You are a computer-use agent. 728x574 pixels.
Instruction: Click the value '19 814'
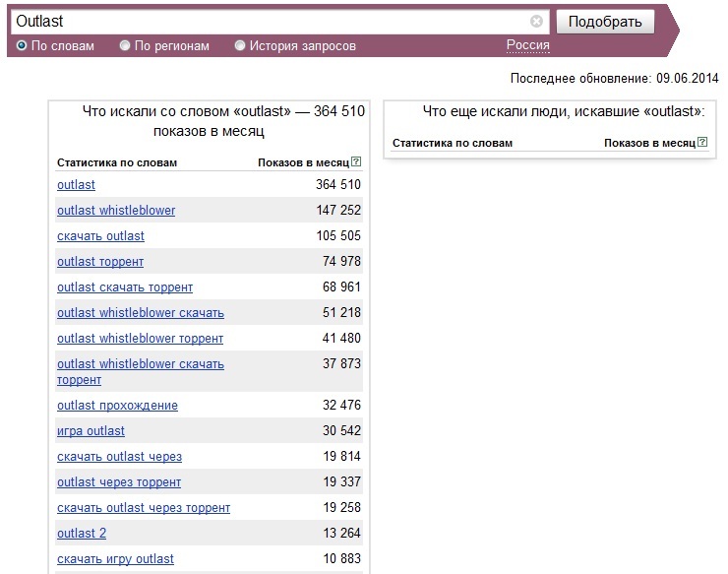point(341,456)
